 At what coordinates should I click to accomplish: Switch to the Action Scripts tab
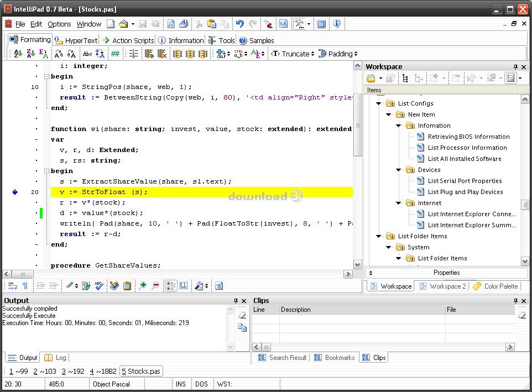(133, 40)
